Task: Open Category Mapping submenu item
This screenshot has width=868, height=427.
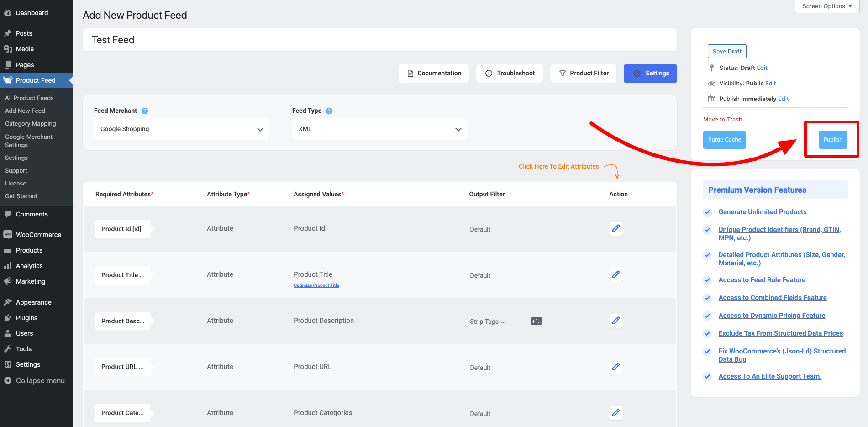Action: 31,123
